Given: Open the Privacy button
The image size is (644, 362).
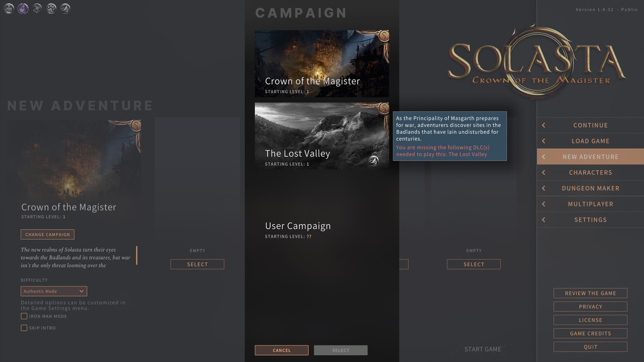Looking at the screenshot, I should coord(590,307).
